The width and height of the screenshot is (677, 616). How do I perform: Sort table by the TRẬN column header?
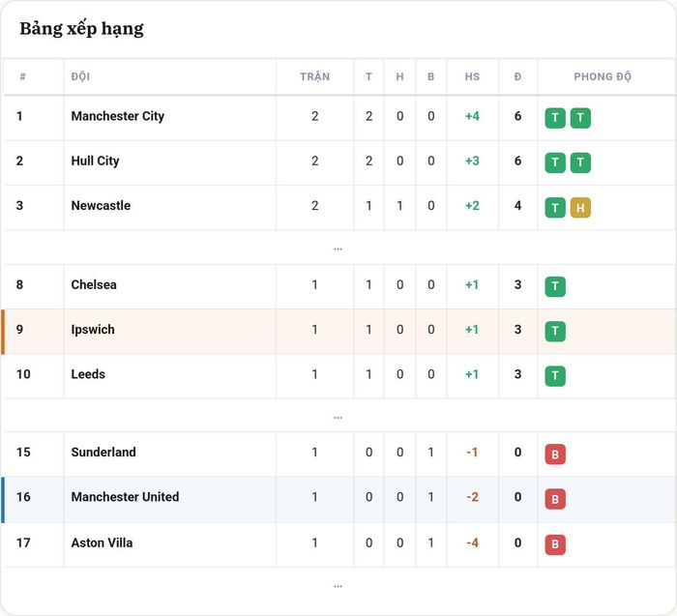(314, 76)
